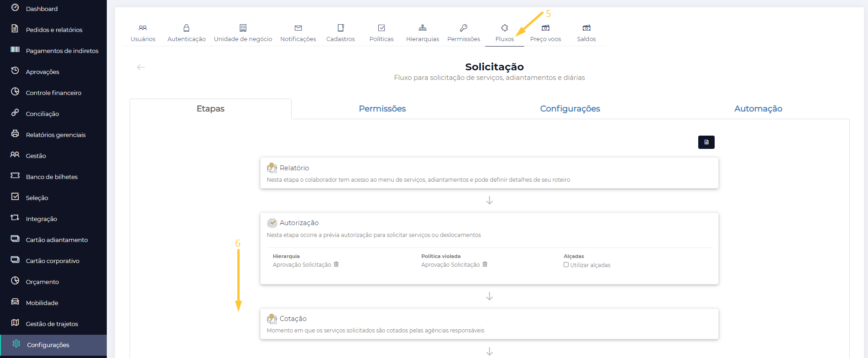The width and height of the screenshot is (868, 358).
Task: Open Preço voos settings
Action: tap(545, 33)
